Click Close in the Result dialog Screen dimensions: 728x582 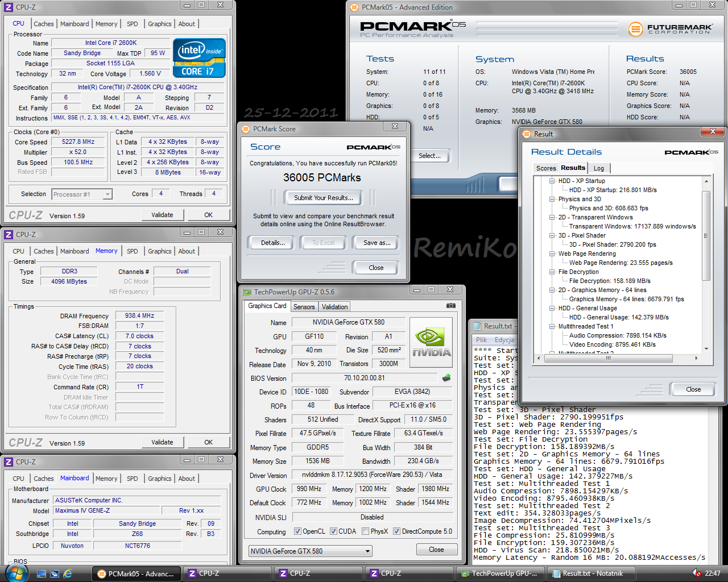click(x=693, y=389)
